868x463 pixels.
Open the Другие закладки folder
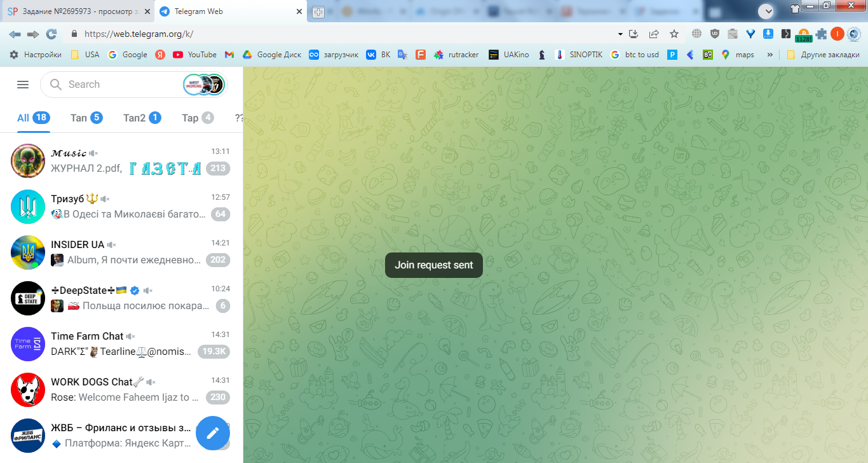(822, 55)
